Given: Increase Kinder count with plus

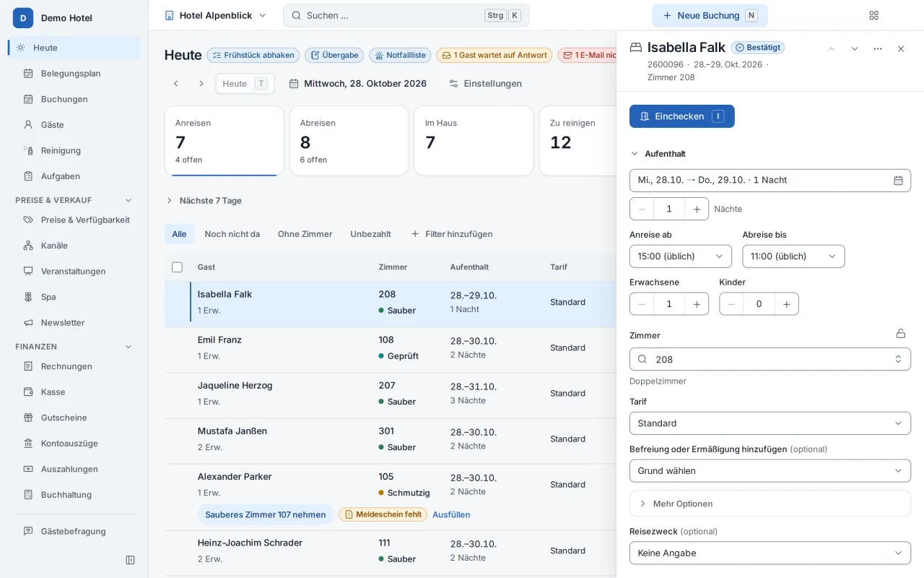Looking at the screenshot, I should (786, 304).
